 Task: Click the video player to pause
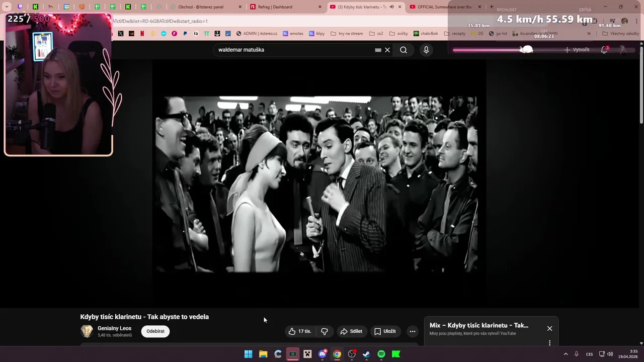319,184
